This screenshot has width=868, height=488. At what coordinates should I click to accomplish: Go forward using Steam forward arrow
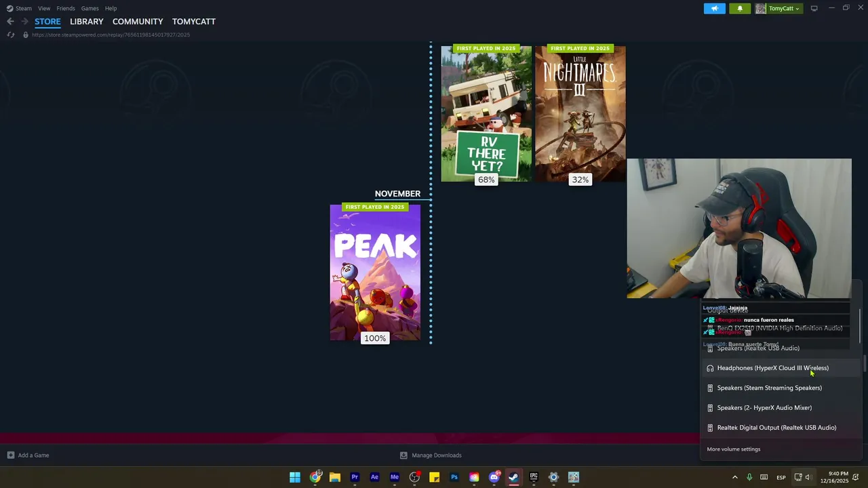(x=24, y=22)
